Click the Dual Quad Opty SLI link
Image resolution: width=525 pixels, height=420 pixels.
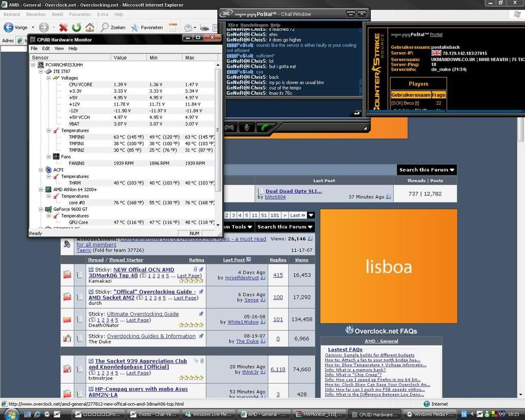(x=293, y=191)
